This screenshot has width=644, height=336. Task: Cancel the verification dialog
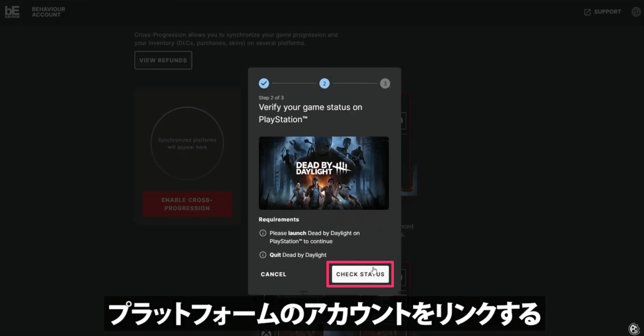point(274,274)
